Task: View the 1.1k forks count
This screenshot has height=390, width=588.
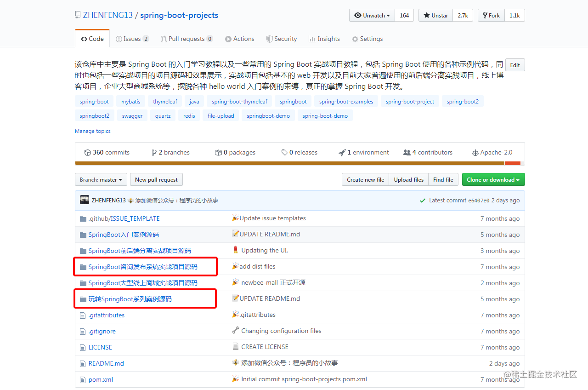Action: [x=514, y=15]
